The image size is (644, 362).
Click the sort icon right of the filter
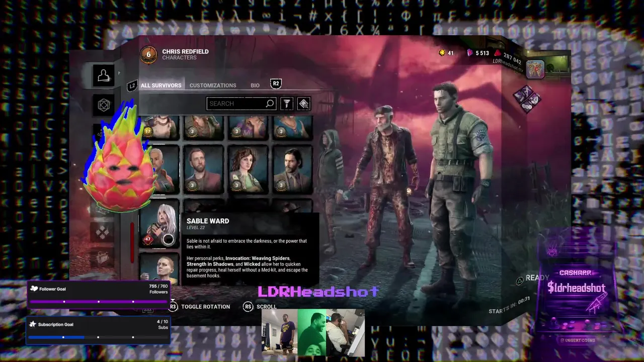pyautogui.click(x=304, y=104)
